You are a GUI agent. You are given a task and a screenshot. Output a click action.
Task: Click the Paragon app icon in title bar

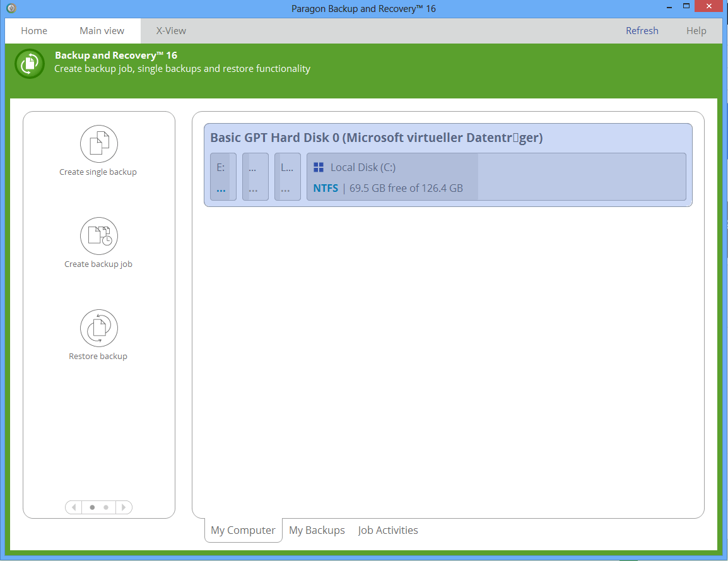pyautogui.click(x=11, y=8)
